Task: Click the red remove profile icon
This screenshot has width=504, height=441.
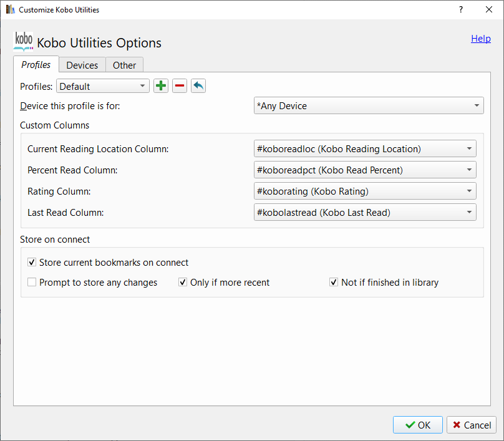Action: [x=180, y=86]
